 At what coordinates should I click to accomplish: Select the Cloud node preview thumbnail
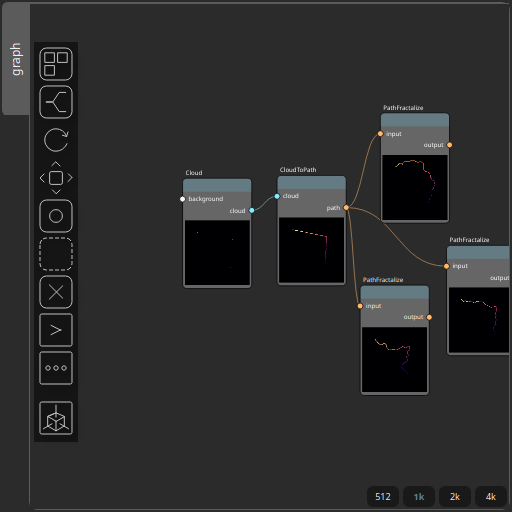pos(217,253)
